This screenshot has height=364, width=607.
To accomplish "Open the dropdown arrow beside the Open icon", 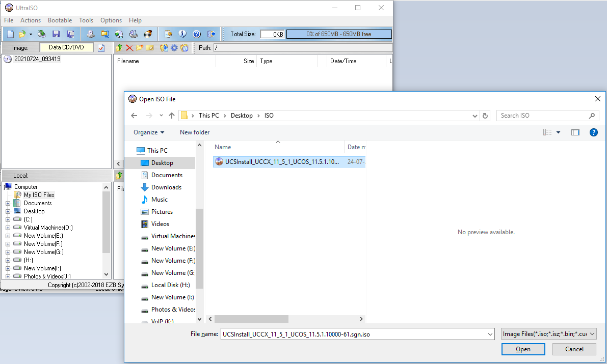I will tap(31, 34).
